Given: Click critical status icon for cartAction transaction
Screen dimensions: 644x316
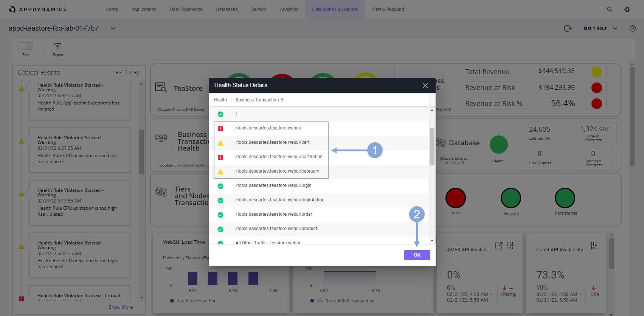Looking at the screenshot, I should click(x=220, y=157).
